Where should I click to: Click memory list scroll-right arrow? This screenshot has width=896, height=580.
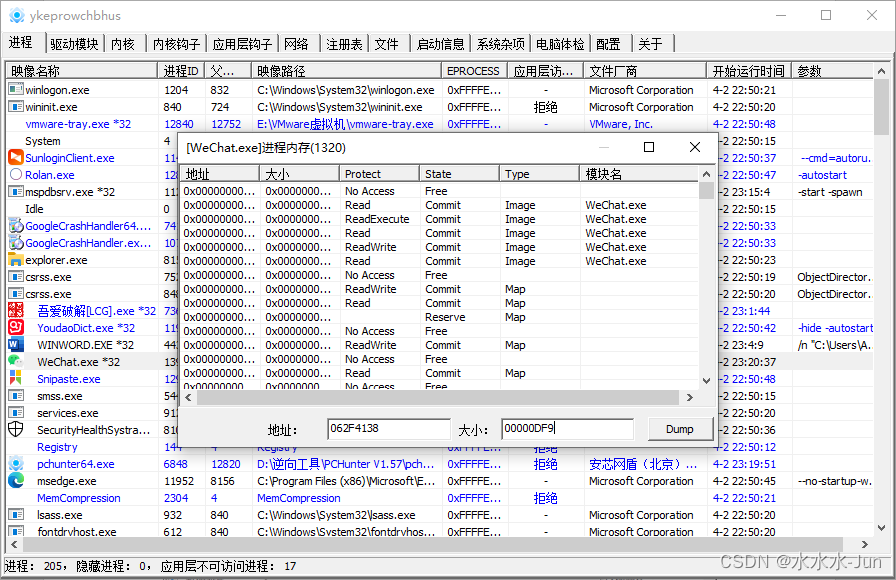click(x=690, y=397)
